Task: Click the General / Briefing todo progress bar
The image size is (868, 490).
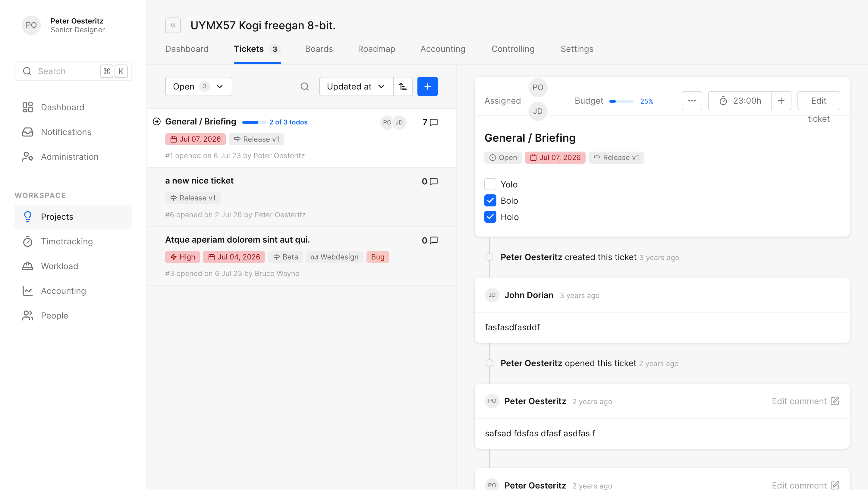Action: (254, 122)
